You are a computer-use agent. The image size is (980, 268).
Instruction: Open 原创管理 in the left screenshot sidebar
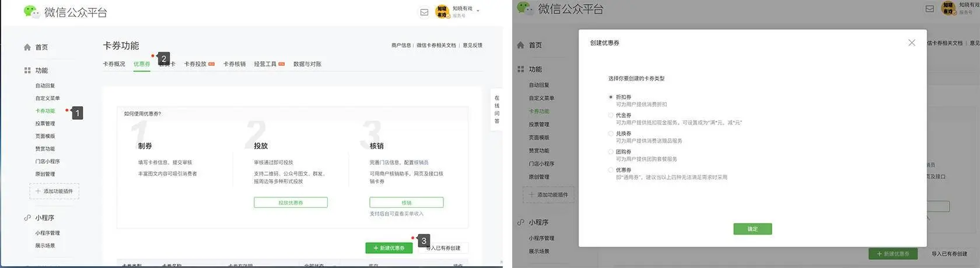click(45, 174)
